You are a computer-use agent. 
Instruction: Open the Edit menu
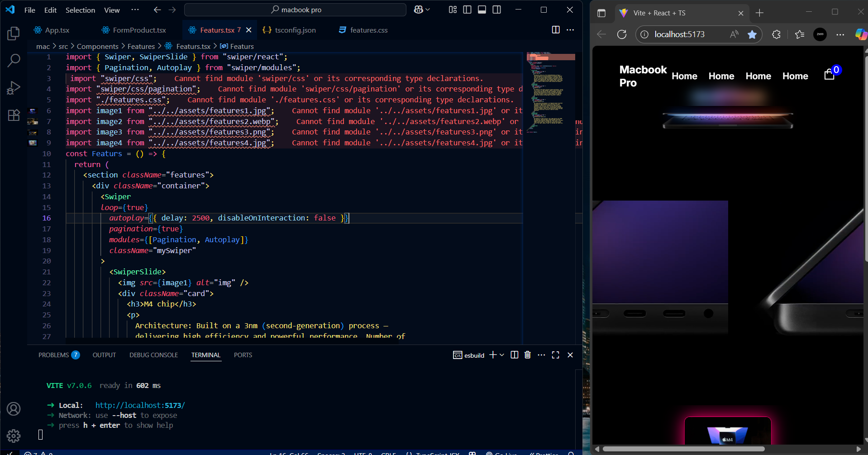tap(50, 10)
